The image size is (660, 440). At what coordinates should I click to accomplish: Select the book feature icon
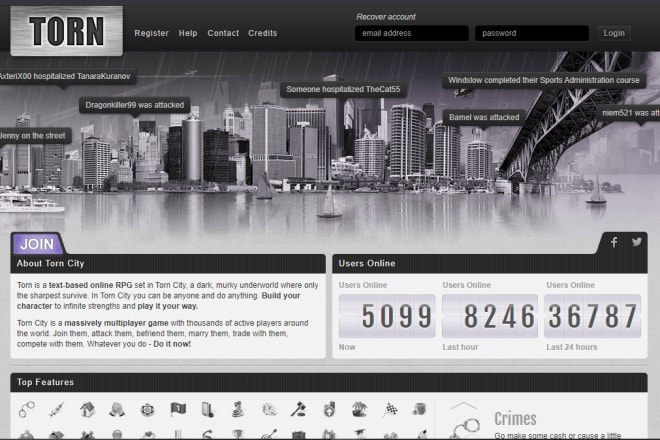208,409
